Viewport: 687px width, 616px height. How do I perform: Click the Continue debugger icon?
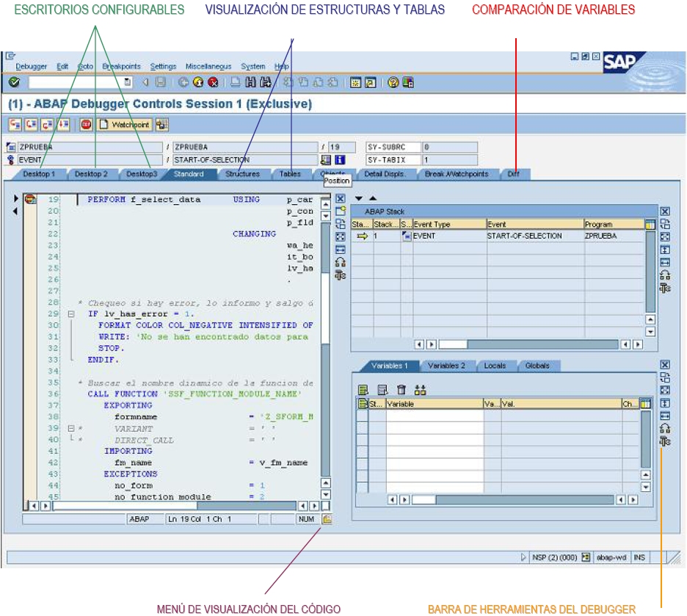click(63, 125)
